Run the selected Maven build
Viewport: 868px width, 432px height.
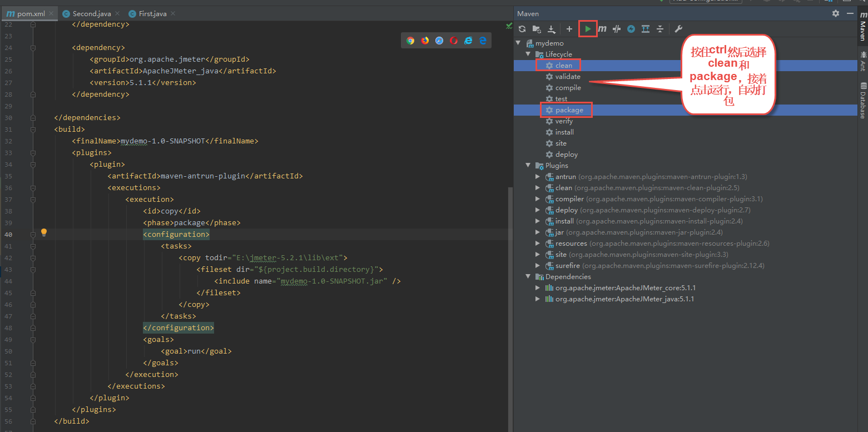588,29
